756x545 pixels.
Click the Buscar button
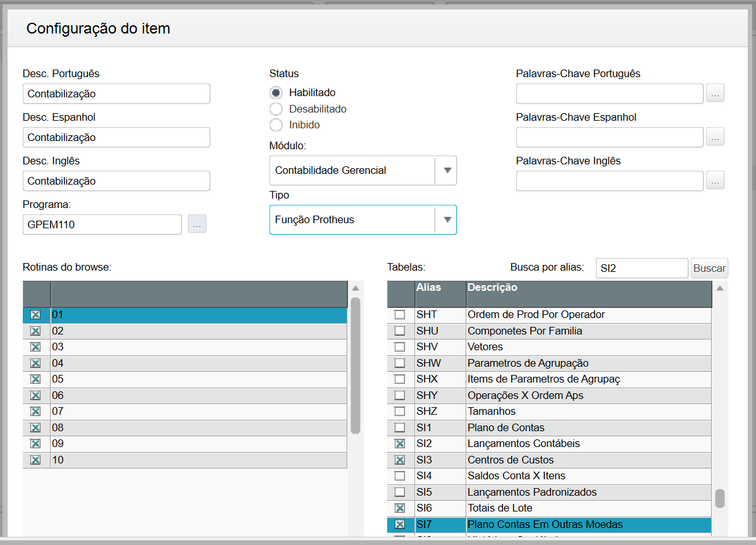pos(709,269)
